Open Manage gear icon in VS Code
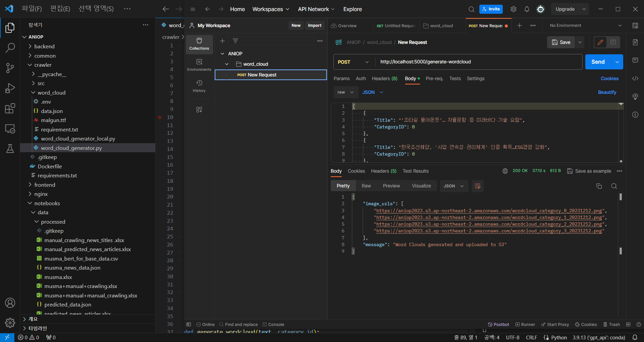This screenshot has width=644, height=342. 10,323
